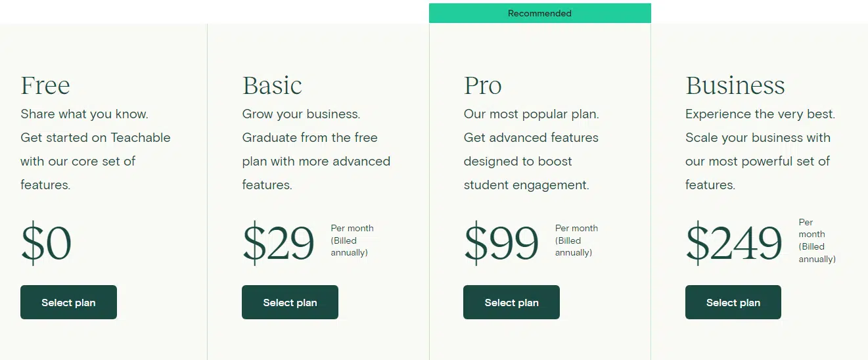Click the Free plan heading
This screenshot has width=868, height=360.
45,85
